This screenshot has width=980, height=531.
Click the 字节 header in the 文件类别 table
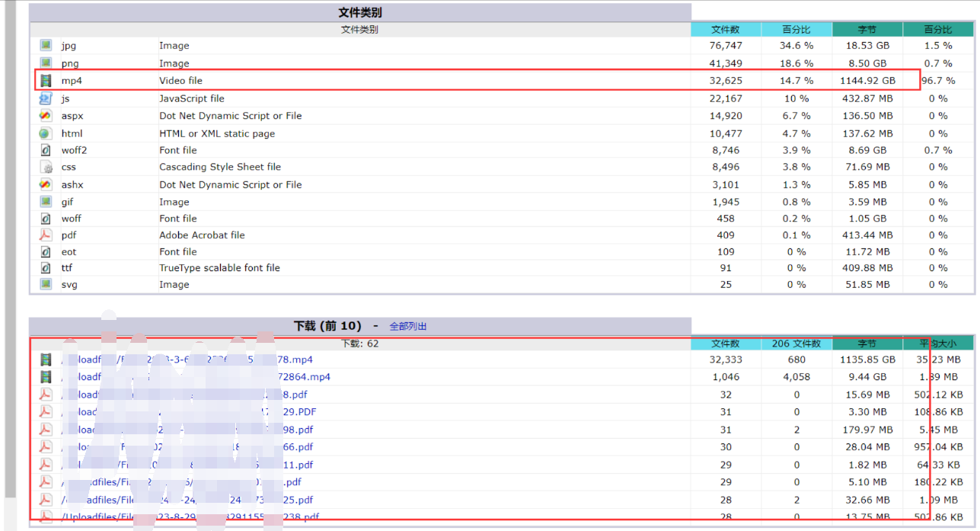[x=867, y=30]
